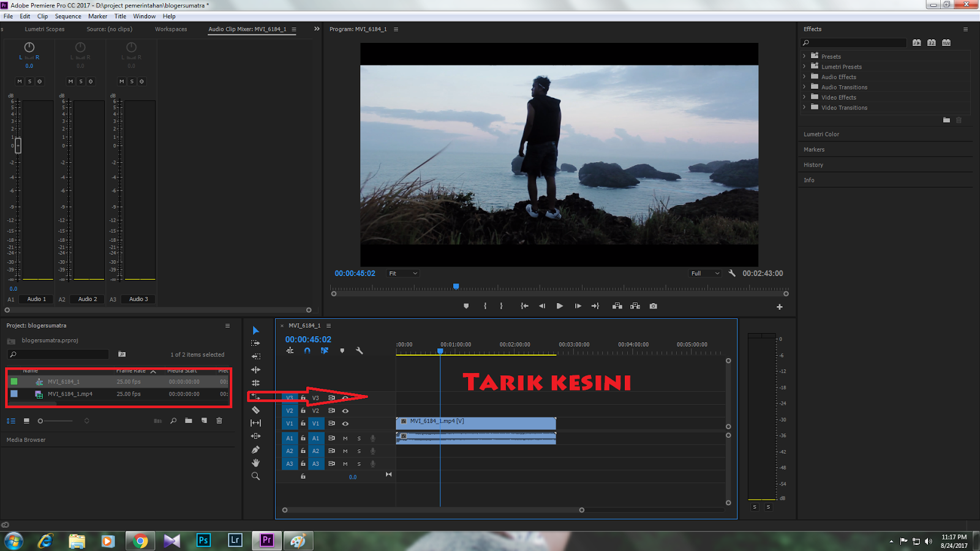The width and height of the screenshot is (980, 551).
Task: Expand the Lumetri Presets folder
Action: pyautogui.click(x=804, y=67)
